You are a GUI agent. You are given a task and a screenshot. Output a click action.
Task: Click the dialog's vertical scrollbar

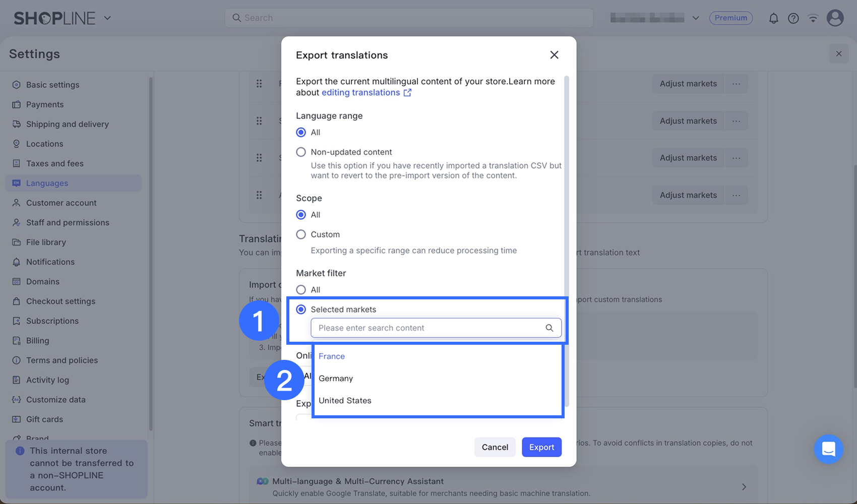coord(567,241)
